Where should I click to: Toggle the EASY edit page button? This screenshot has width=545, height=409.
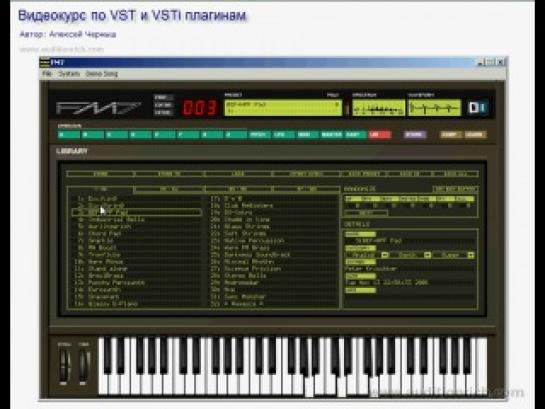(x=355, y=135)
